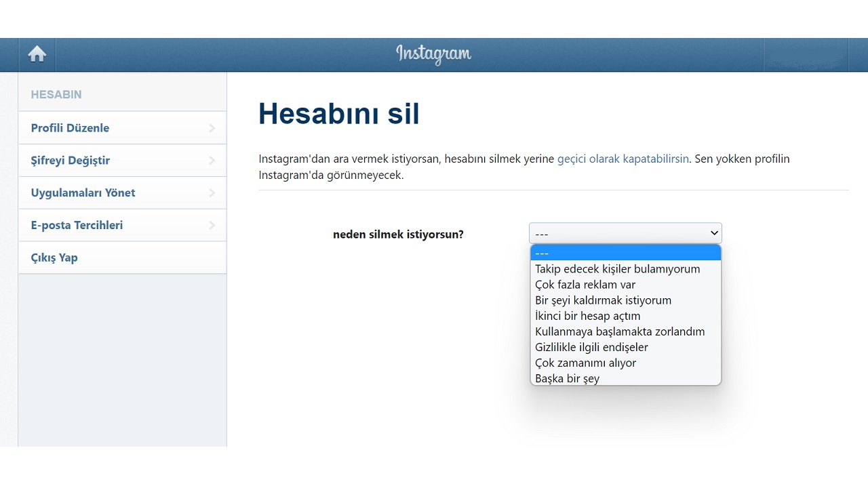Choose 'Takip edecek kişiler bulamıyorum' option
The height and width of the screenshot is (488, 868).
click(x=625, y=269)
